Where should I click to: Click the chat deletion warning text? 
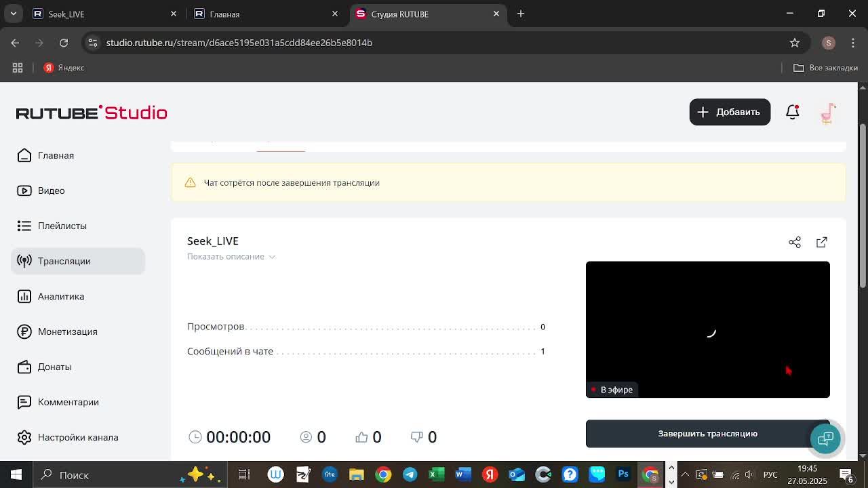tap(292, 183)
